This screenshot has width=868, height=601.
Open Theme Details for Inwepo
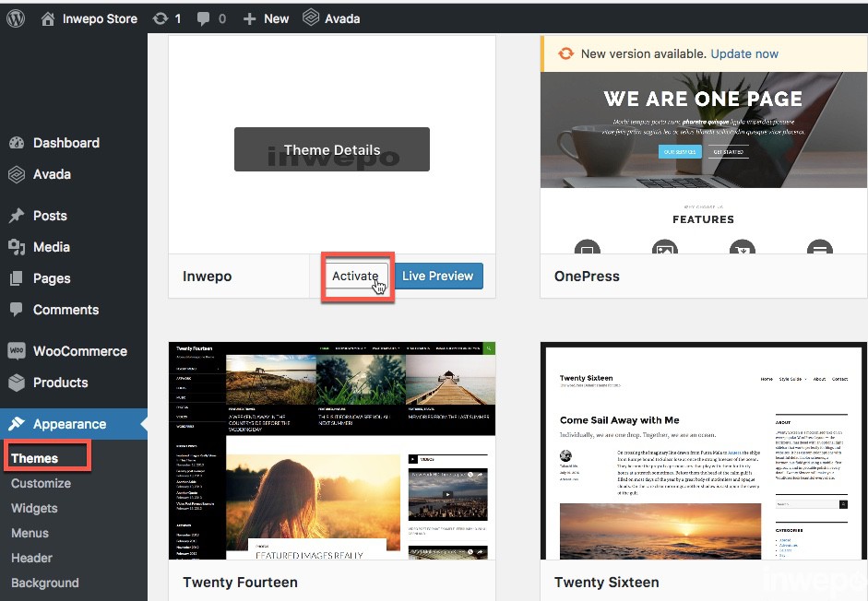point(331,148)
